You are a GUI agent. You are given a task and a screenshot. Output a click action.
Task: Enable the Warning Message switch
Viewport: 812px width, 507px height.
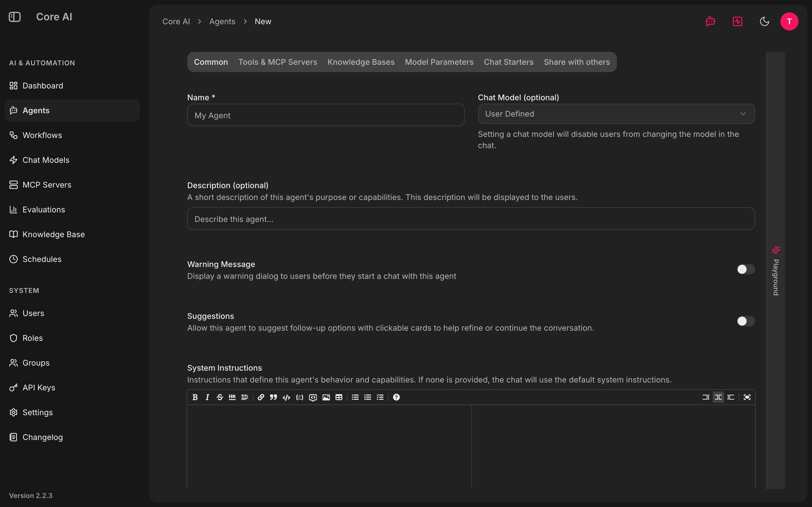[745, 269]
